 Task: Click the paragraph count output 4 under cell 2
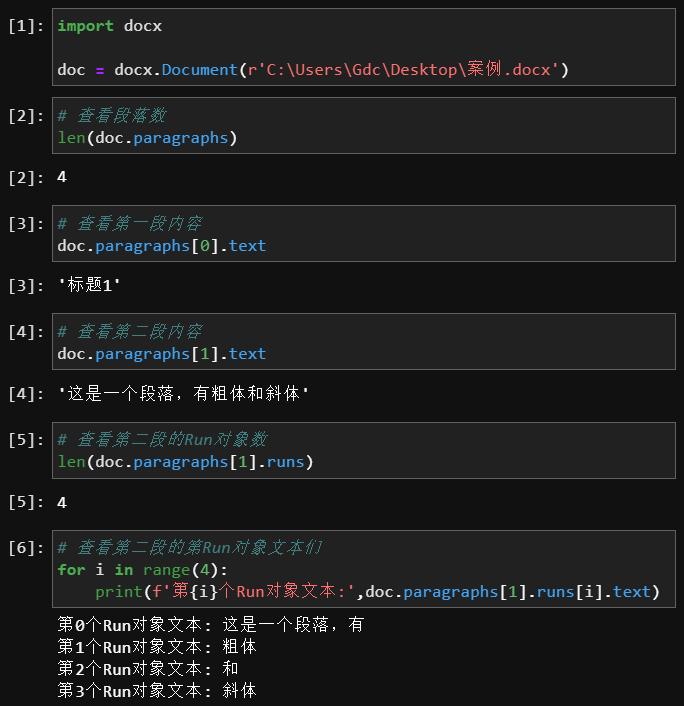pyautogui.click(x=62, y=178)
